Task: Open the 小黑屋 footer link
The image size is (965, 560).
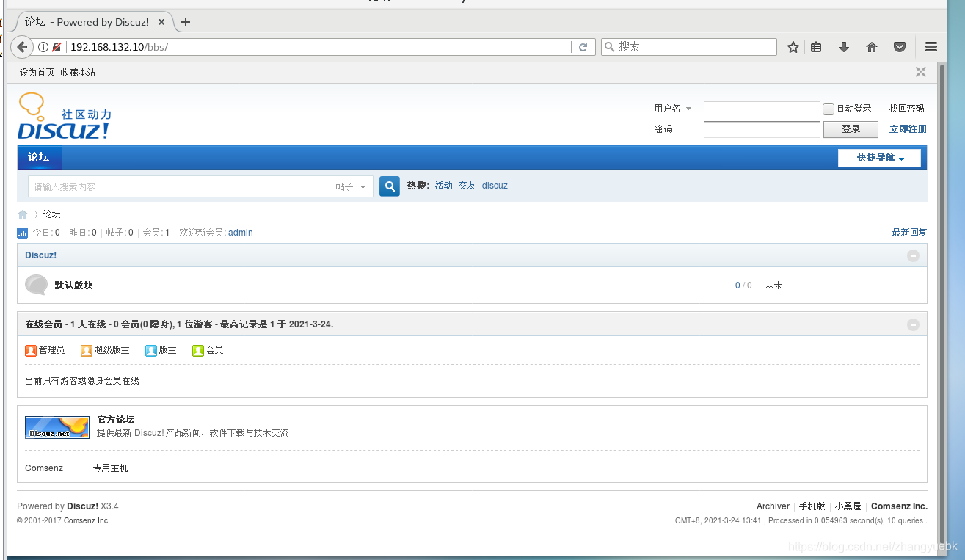Action: [x=848, y=506]
